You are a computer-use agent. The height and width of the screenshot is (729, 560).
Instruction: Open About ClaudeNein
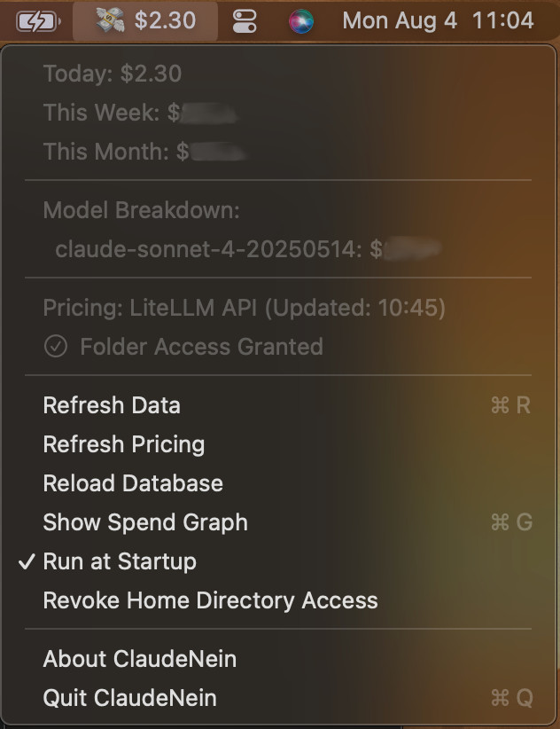(x=139, y=659)
